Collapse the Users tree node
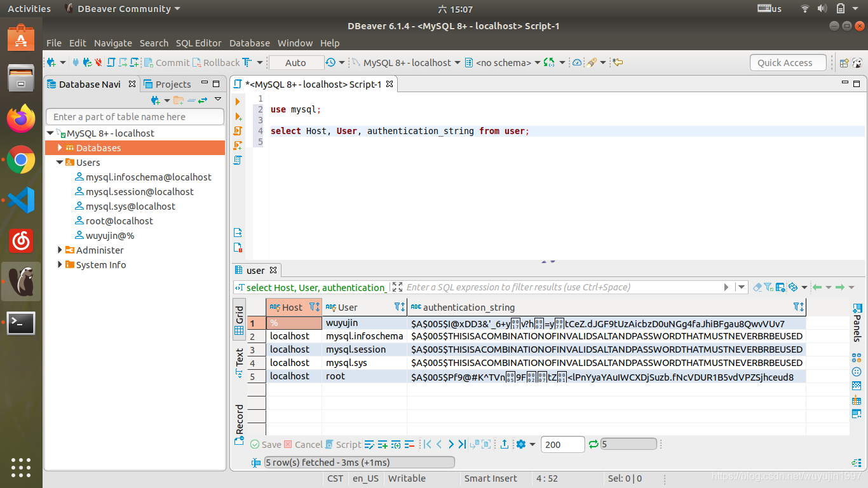Image resolution: width=868 pixels, height=488 pixels. (x=60, y=162)
